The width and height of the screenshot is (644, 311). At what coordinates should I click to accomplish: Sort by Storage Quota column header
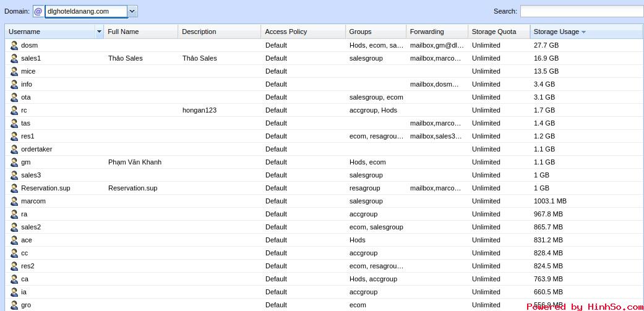coord(499,32)
